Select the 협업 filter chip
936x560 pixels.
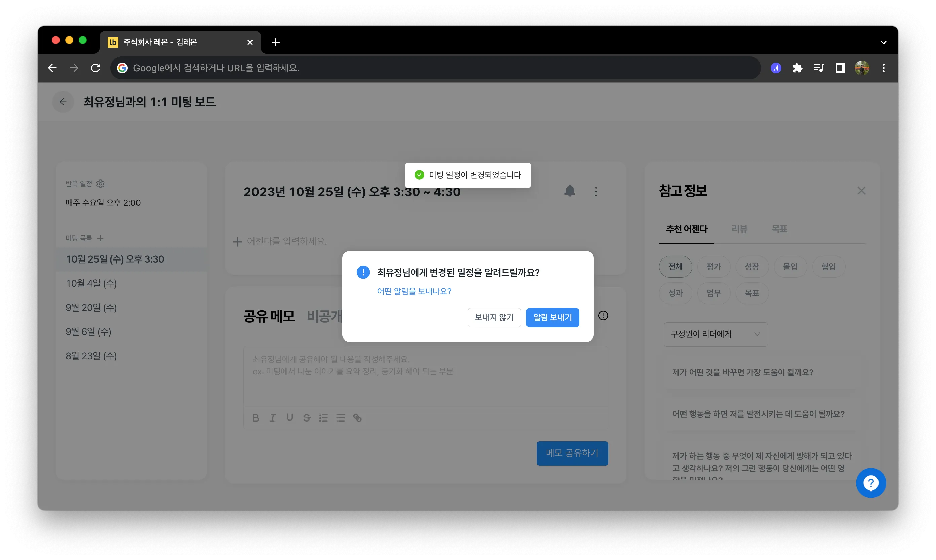828,267
